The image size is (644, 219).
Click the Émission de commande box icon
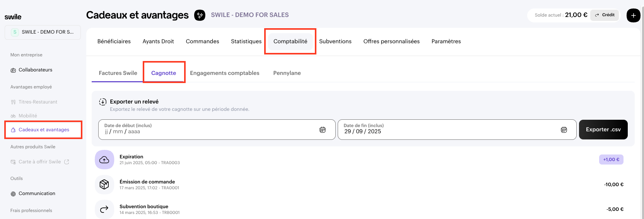click(104, 185)
